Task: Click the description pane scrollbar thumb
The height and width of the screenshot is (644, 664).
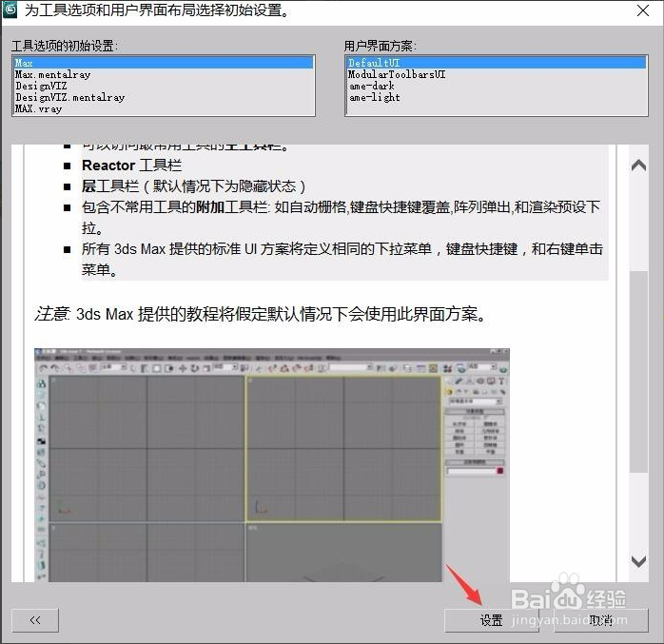Action: click(x=638, y=372)
